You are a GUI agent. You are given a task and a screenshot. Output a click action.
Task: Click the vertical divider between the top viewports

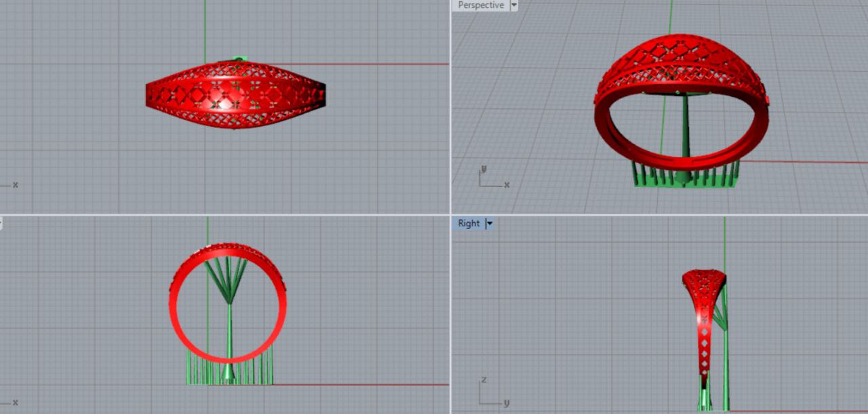click(451, 102)
